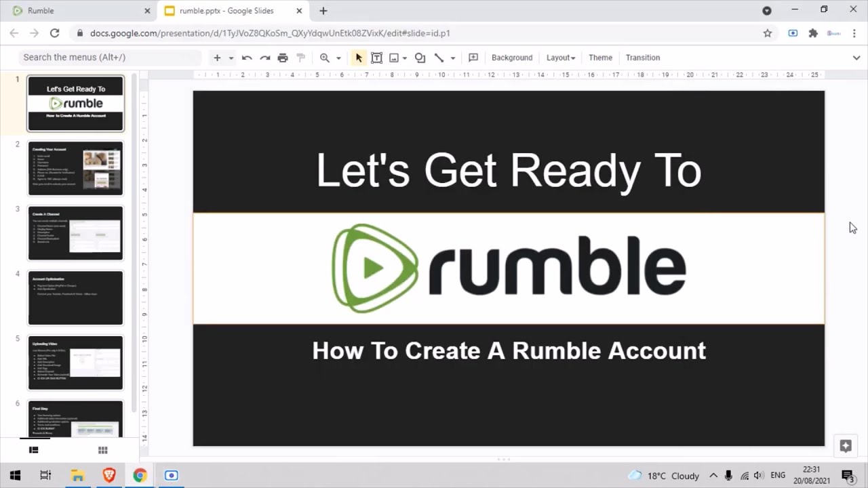Click the Search the menus field
This screenshot has width=868, height=488.
[111, 58]
